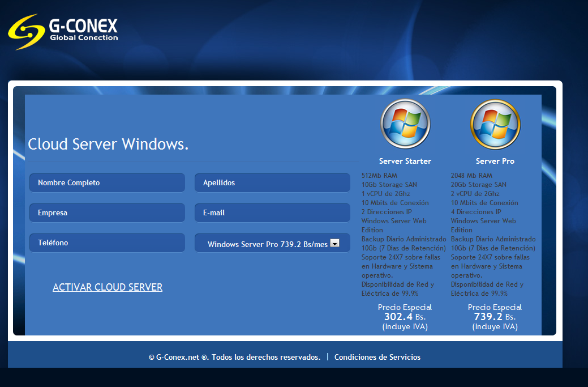Click the Server Starter heading
588x387 pixels.
click(x=405, y=161)
